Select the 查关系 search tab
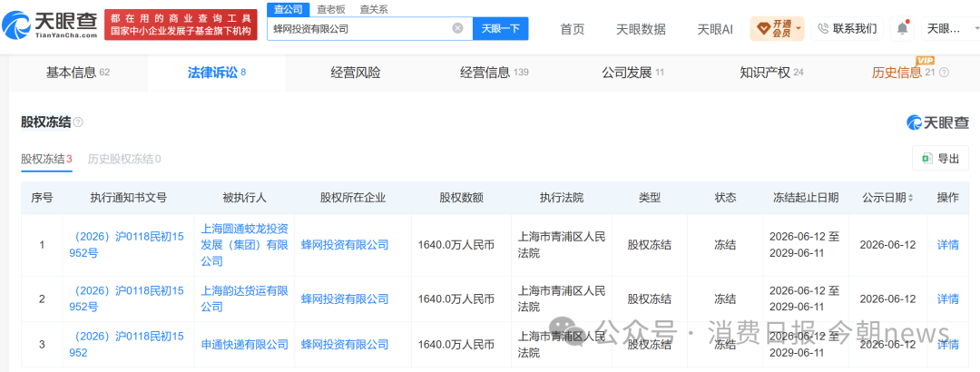Image resolution: width=980 pixels, height=372 pixels. [374, 9]
